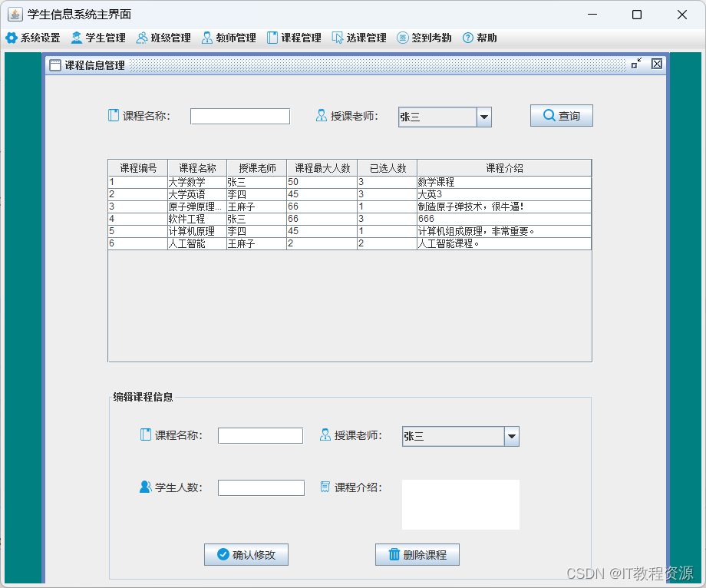The width and height of the screenshot is (706, 588).
Task: Click the people icon beside 班级管理
Action: click(142, 38)
